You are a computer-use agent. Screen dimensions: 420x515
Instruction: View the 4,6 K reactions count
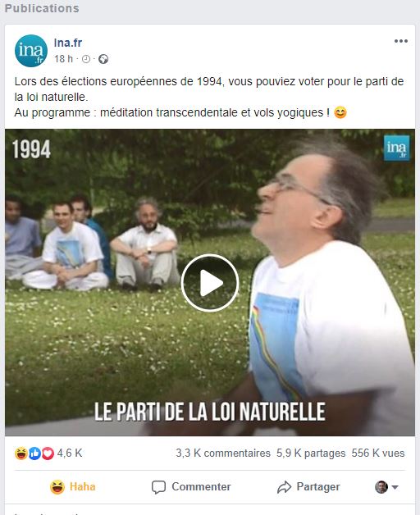tap(70, 453)
